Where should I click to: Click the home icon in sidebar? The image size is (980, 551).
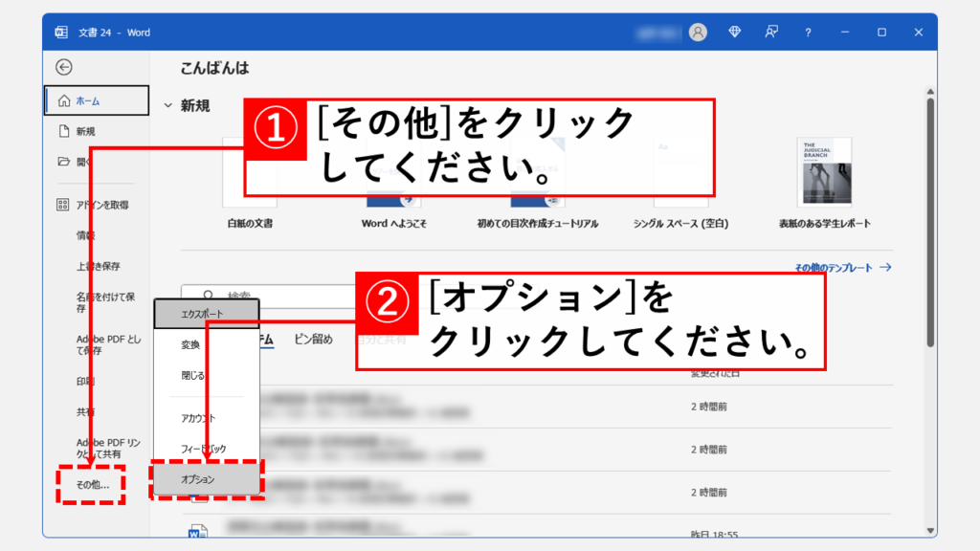(x=64, y=100)
